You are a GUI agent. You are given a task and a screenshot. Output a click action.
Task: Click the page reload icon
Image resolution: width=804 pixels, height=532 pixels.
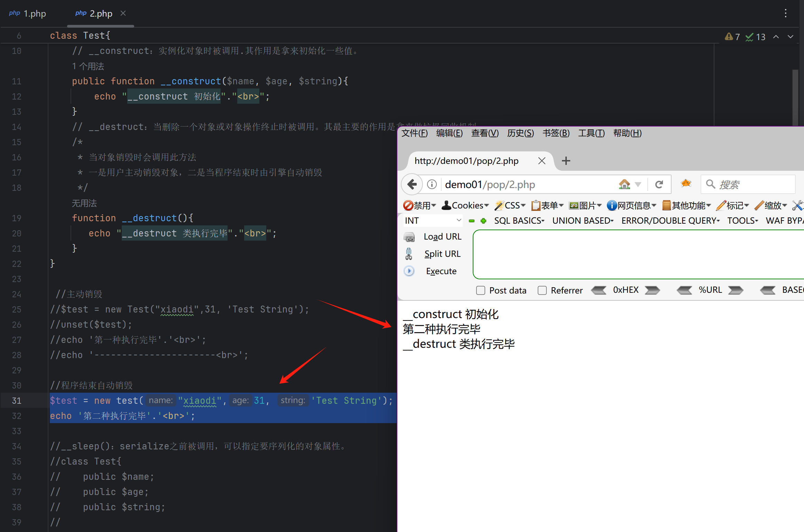[659, 184]
